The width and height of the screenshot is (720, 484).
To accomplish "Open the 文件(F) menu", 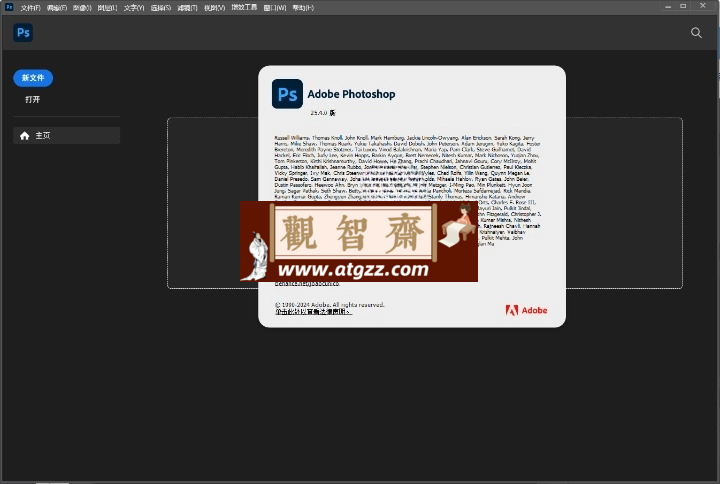I will [30, 8].
